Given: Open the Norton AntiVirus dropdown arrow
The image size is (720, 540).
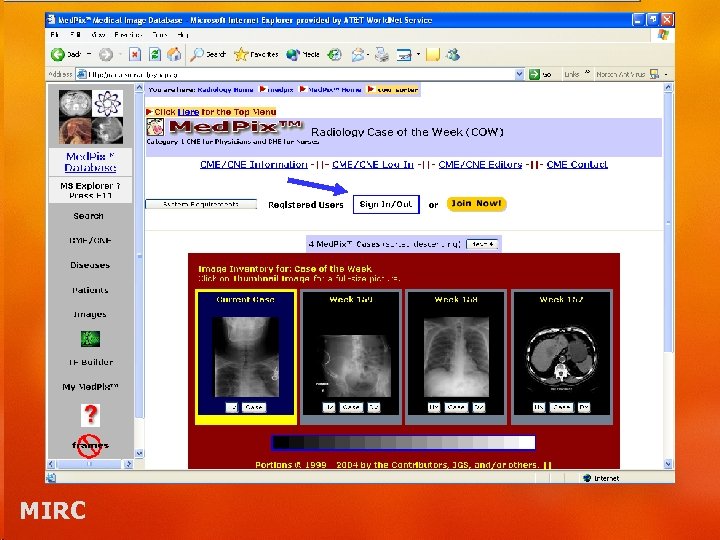Looking at the screenshot, I should coord(666,74).
